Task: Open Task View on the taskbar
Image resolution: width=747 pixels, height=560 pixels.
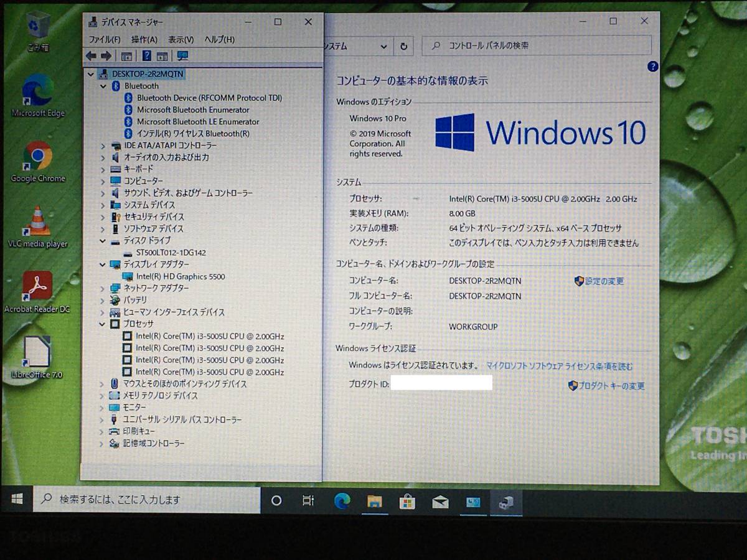Action: (308, 500)
